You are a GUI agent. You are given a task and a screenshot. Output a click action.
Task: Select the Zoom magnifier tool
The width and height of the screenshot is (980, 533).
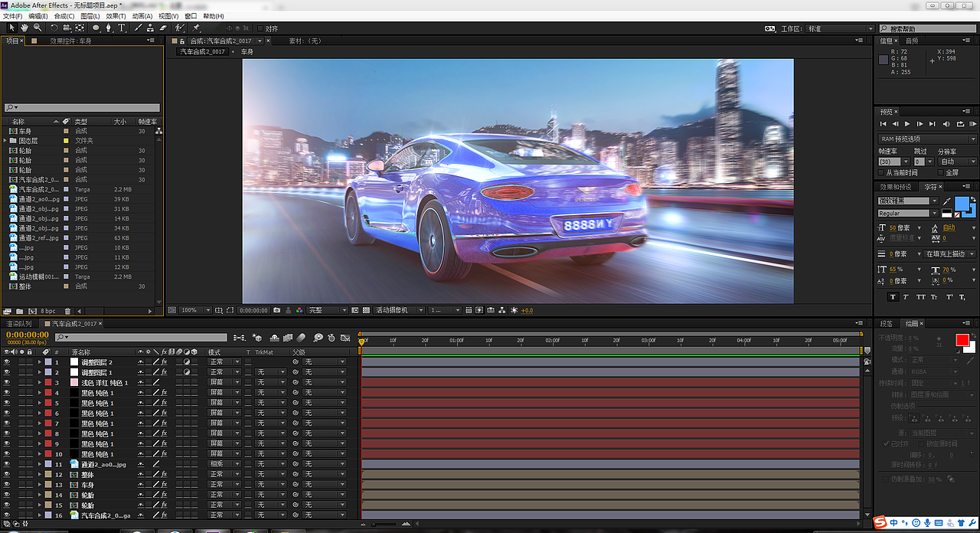[37, 28]
